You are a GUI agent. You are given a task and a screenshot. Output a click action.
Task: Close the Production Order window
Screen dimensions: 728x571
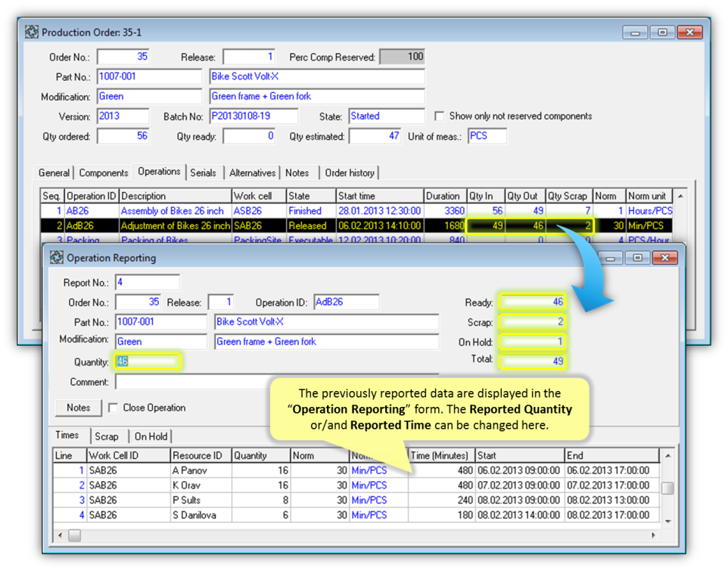689,32
